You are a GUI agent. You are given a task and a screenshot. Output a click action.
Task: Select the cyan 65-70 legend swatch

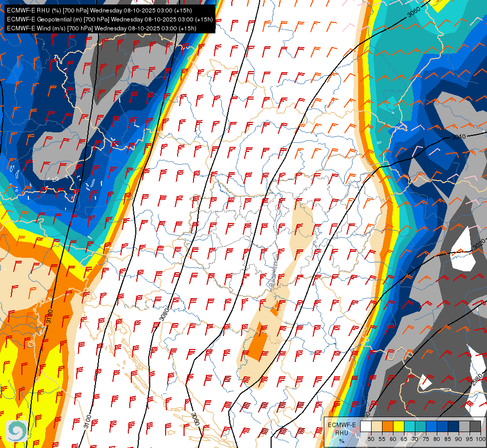click(x=410, y=426)
